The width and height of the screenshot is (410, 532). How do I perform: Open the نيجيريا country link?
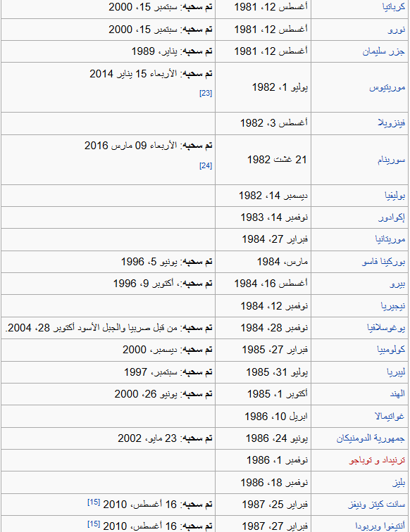[x=393, y=305]
